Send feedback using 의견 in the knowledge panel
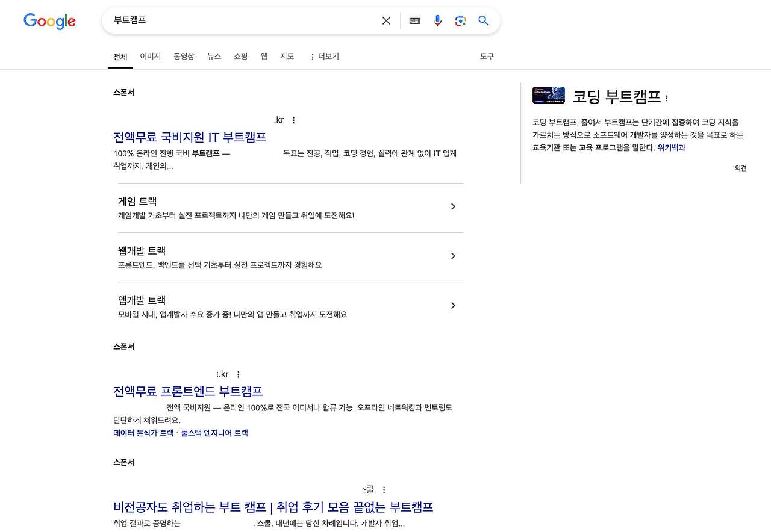This screenshot has height=532, width=771. tap(740, 168)
